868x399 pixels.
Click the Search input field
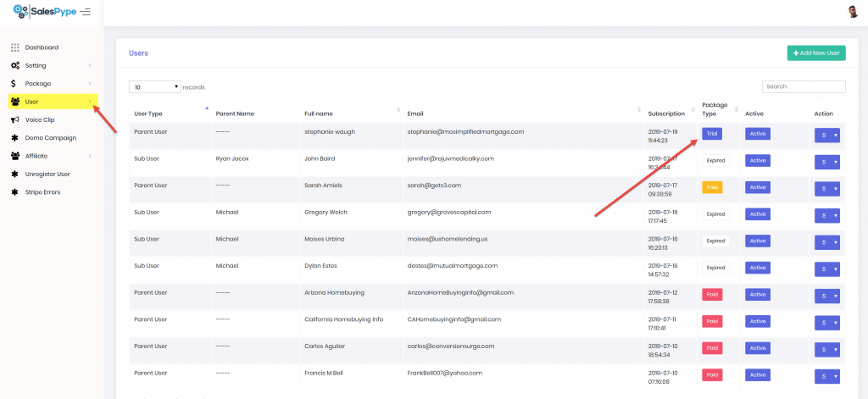coord(804,86)
